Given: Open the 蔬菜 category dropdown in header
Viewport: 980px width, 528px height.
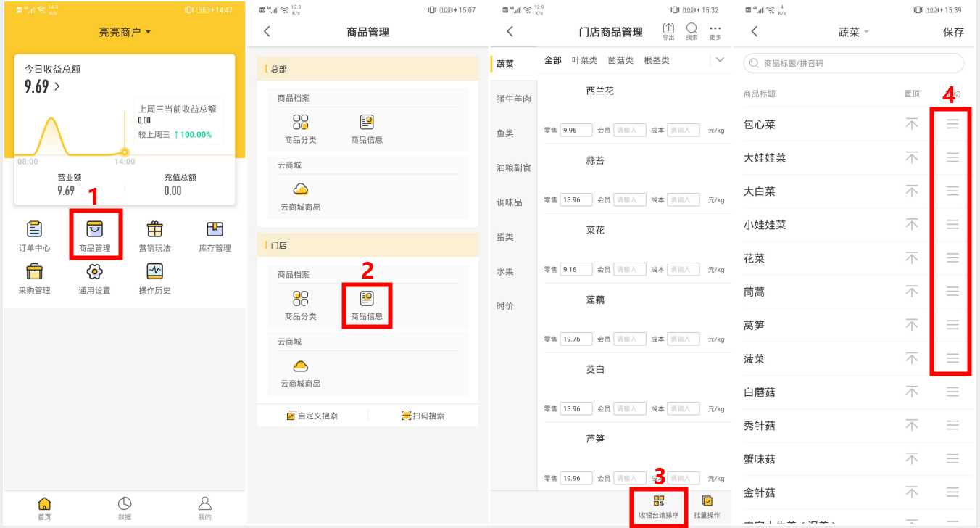Looking at the screenshot, I should coord(854,32).
